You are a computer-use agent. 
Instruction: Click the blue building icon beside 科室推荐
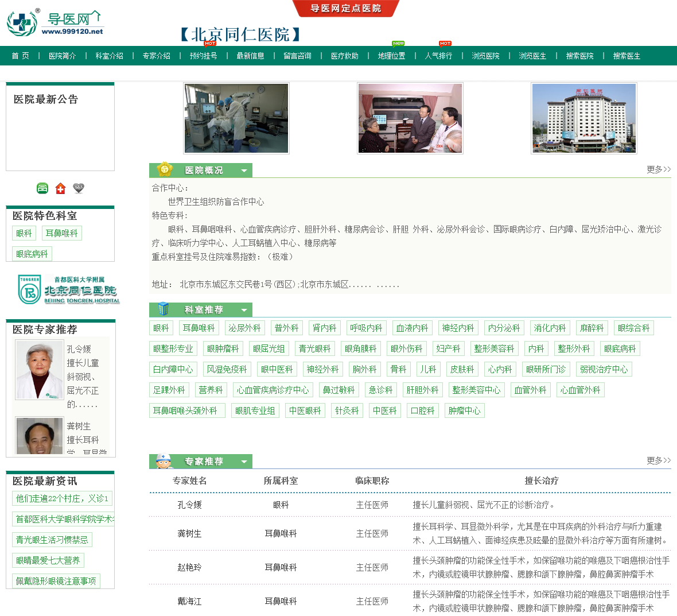pyautogui.click(x=163, y=309)
